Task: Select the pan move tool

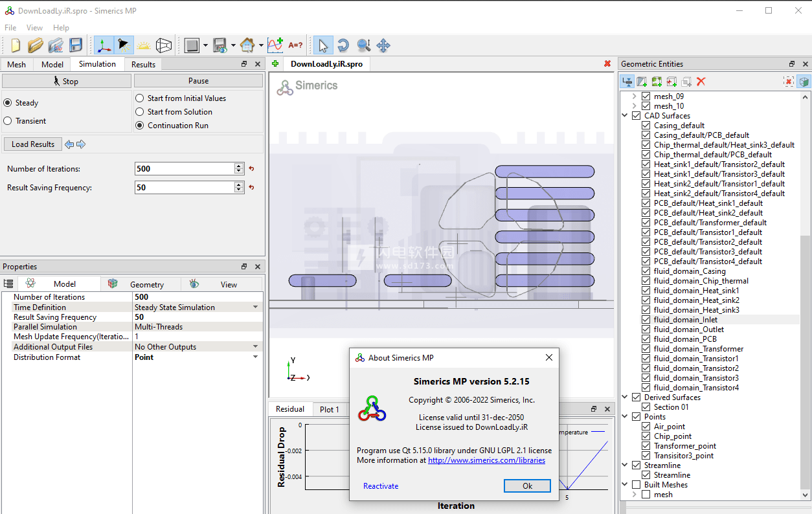Action: [383, 45]
